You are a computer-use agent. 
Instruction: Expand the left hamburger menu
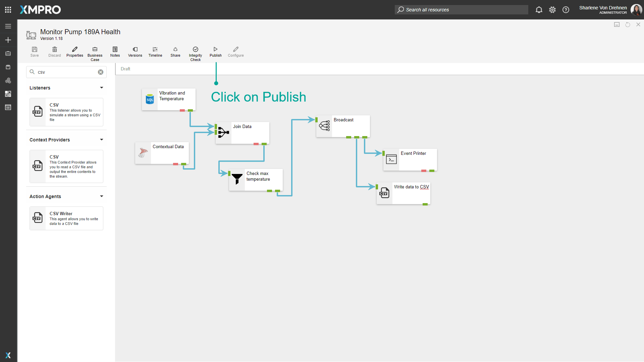(x=8, y=26)
